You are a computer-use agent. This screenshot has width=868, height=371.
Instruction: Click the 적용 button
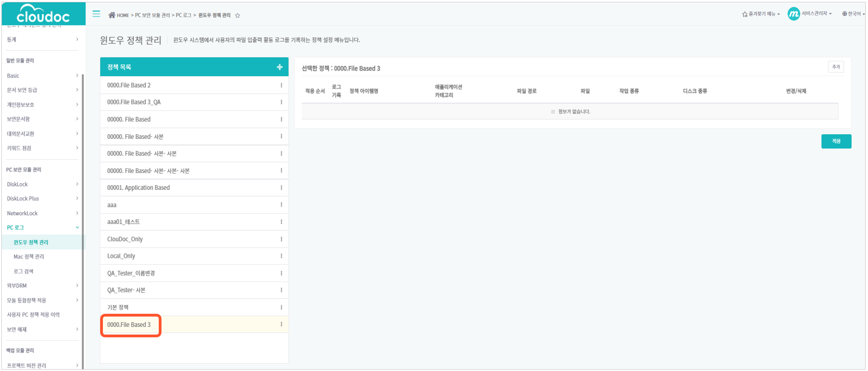(x=836, y=141)
